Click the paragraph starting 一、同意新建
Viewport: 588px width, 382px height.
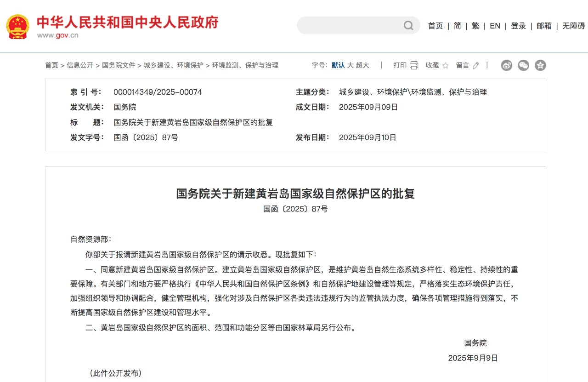[294, 291]
